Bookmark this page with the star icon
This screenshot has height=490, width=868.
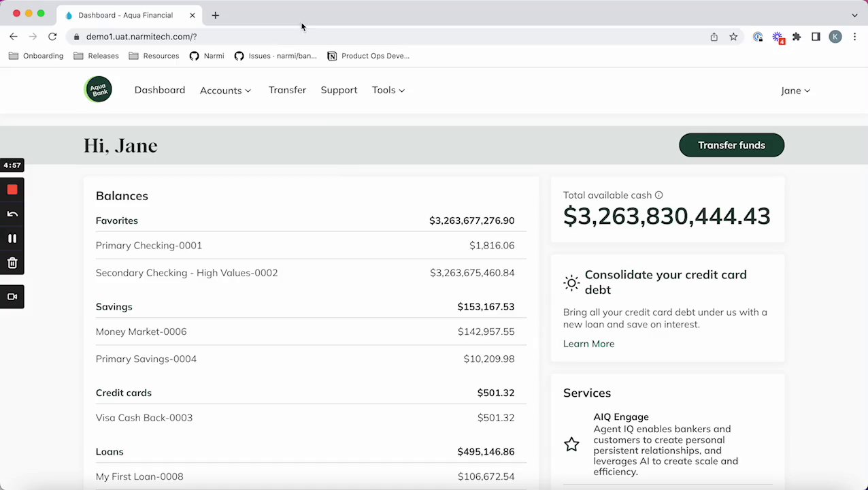pos(733,37)
